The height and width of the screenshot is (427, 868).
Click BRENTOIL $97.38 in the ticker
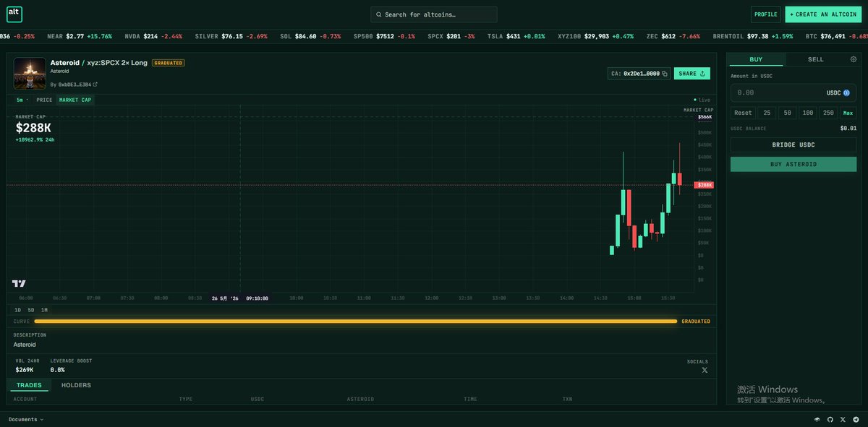(752, 36)
